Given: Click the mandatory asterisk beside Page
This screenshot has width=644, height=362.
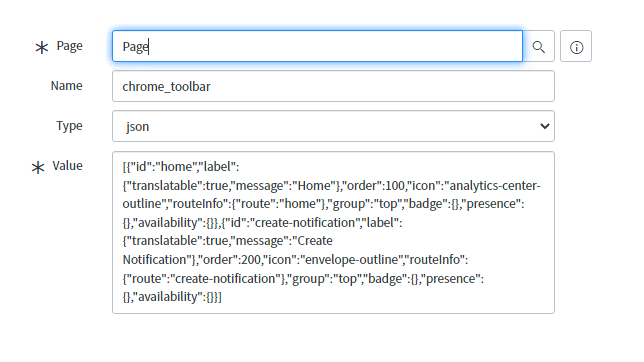Looking at the screenshot, I should (41, 47).
